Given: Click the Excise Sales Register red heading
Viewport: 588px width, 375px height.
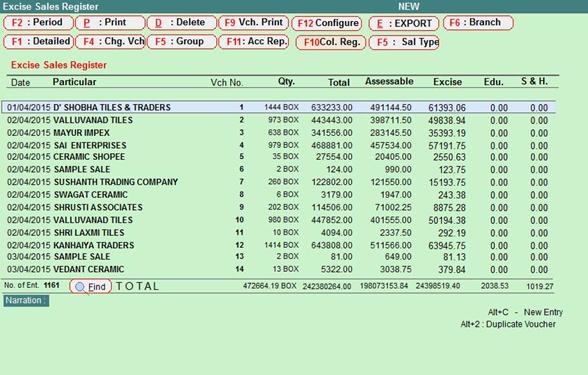Looking at the screenshot, I should [x=59, y=65].
